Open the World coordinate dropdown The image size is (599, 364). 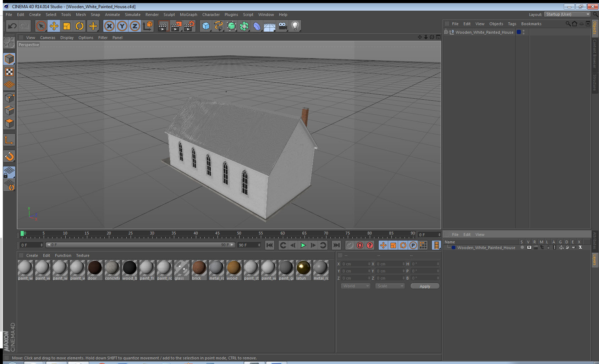(356, 286)
